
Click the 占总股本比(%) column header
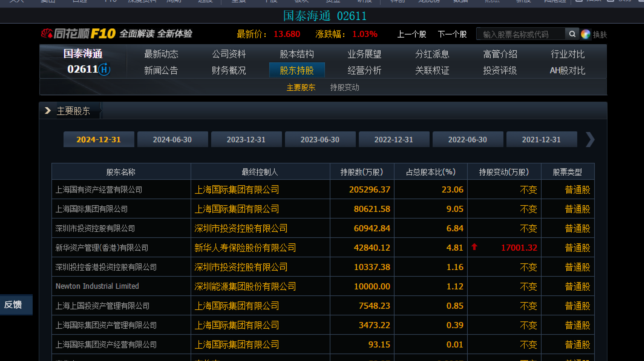click(430, 172)
